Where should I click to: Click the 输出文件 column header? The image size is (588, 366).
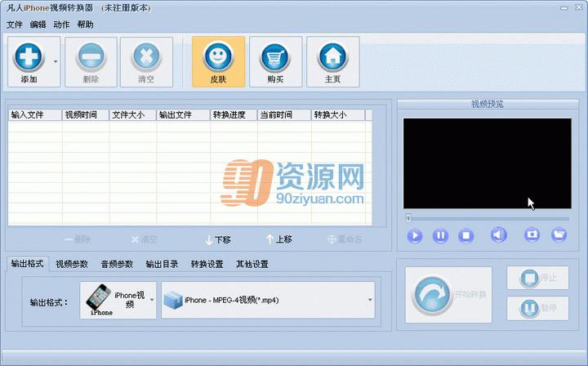click(x=183, y=114)
